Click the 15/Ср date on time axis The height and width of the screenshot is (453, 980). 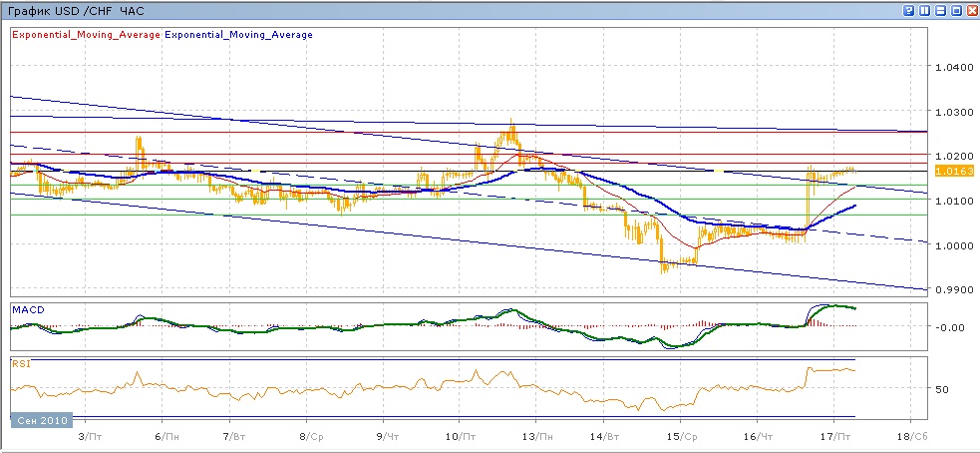[x=681, y=437]
